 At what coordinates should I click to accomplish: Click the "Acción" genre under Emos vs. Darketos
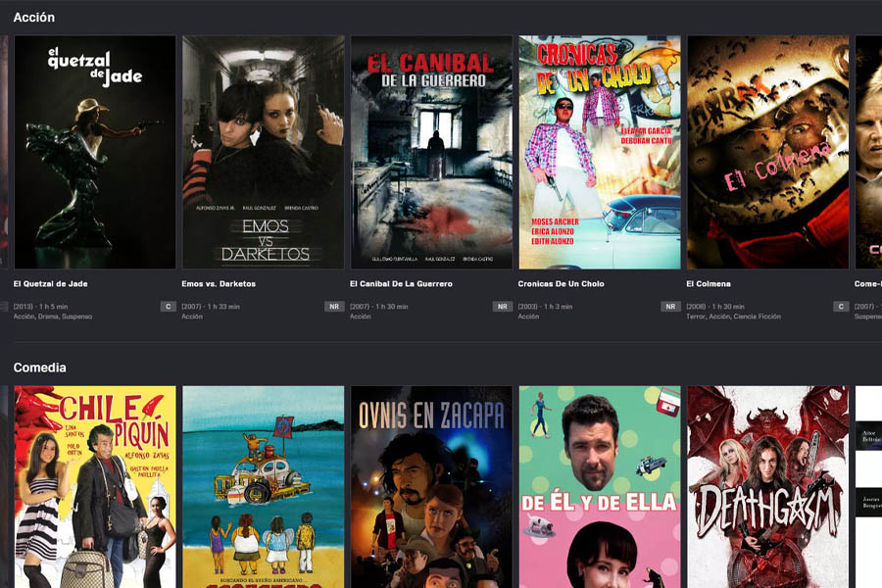tap(192, 317)
